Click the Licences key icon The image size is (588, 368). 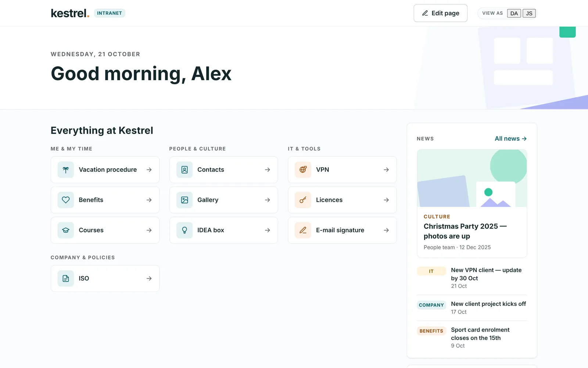(303, 200)
